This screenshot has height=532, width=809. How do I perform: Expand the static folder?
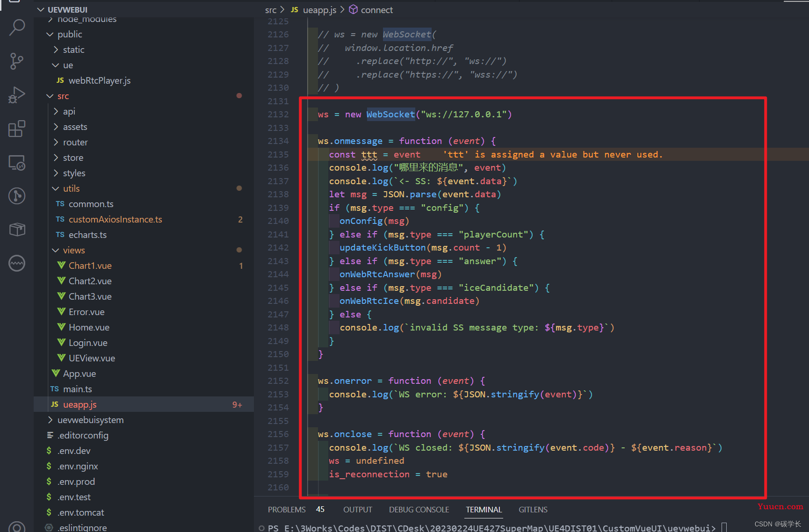(x=56, y=50)
